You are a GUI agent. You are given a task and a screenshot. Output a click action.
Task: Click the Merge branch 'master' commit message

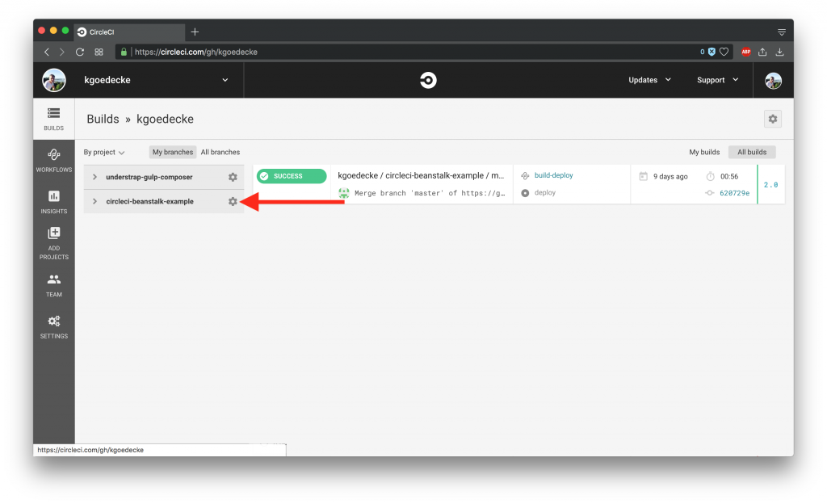(430, 193)
